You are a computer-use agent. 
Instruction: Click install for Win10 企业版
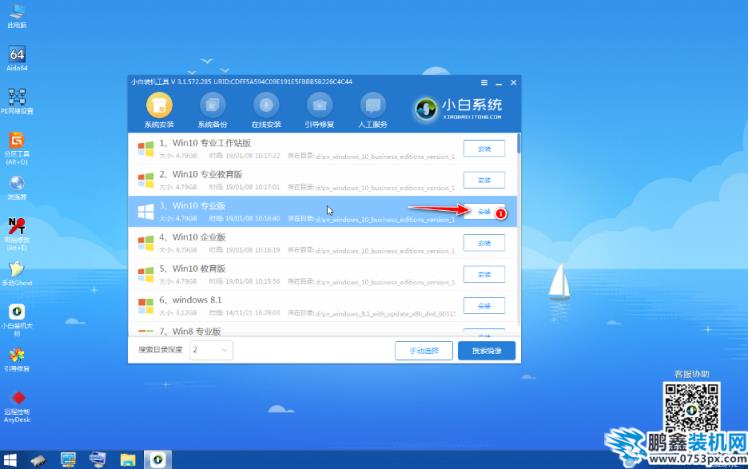coord(484,243)
